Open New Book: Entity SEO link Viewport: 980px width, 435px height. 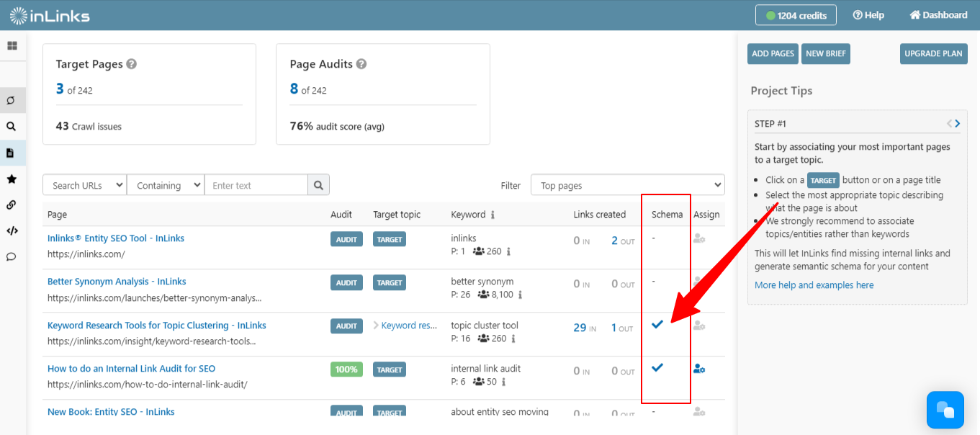pos(111,412)
